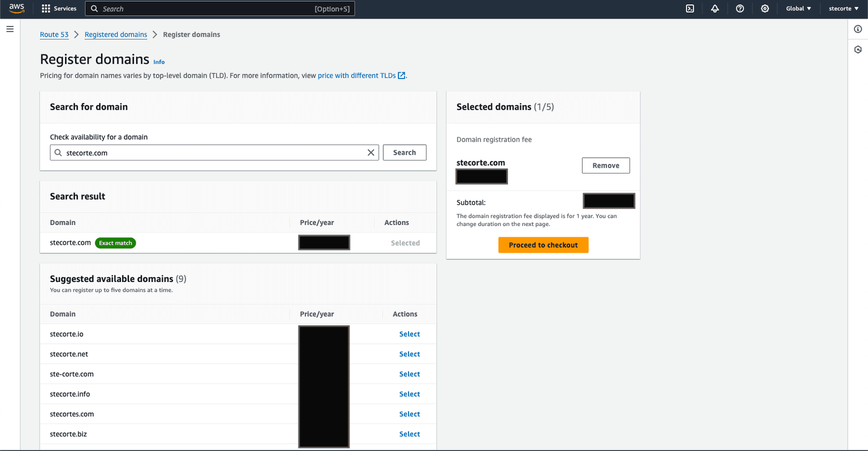Image resolution: width=868 pixels, height=451 pixels.
Task: Go to Registered domains breadcrumb
Action: (116, 34)
